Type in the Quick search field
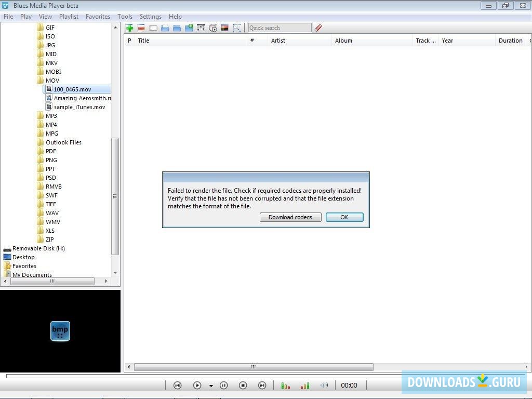The height and width of the screenshot is (399, 532). coord(279,27)
